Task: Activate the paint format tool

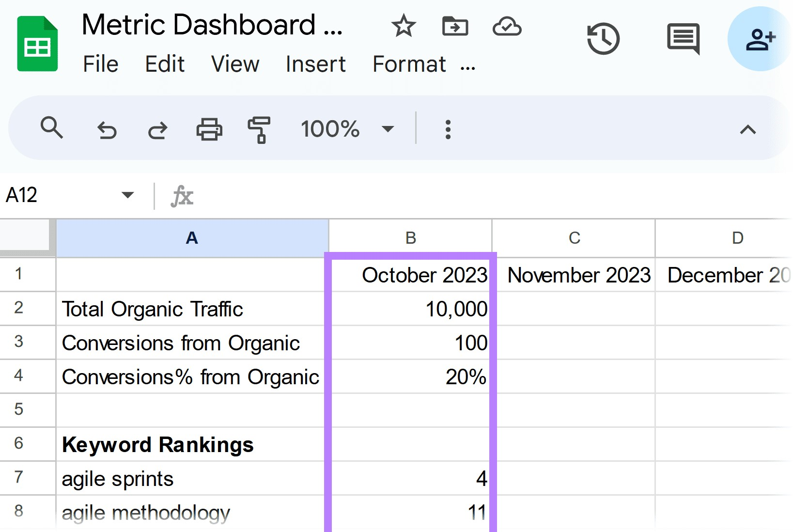Action: [259, 129]
